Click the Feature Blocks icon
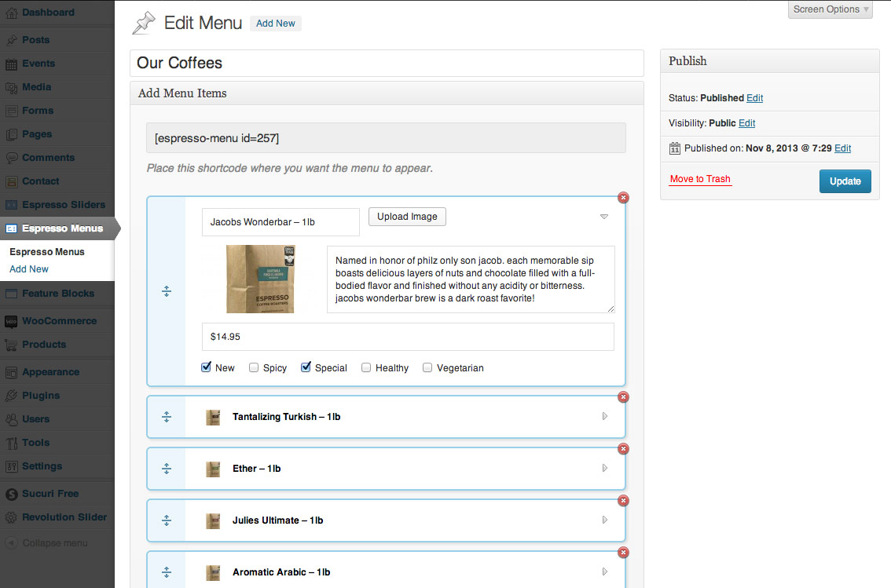This screenshot has height=588, width=891. 11,294
